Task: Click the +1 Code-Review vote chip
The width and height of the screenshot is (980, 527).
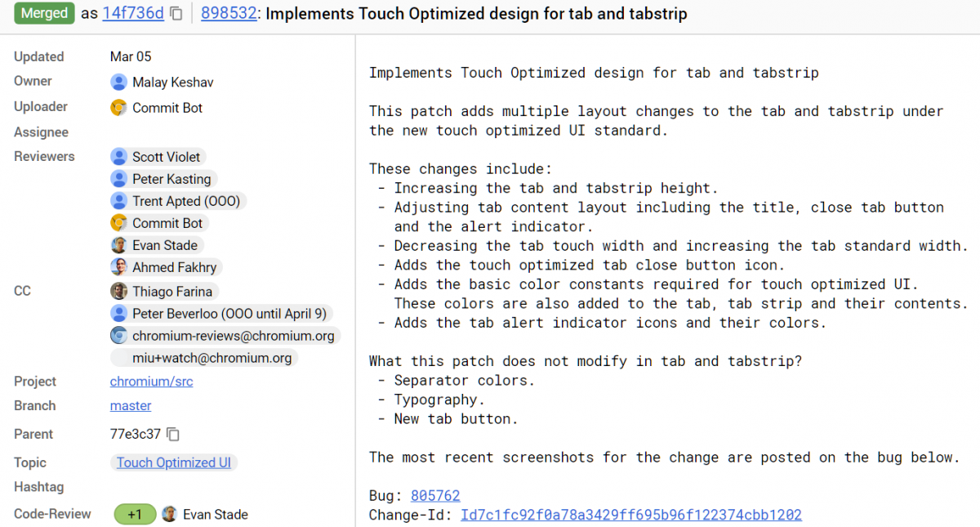Action: click(x=135, y=514)
